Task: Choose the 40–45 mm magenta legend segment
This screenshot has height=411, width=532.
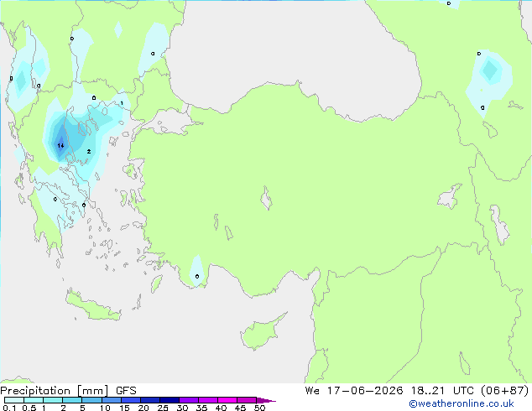Action: [x=227, y=400]
